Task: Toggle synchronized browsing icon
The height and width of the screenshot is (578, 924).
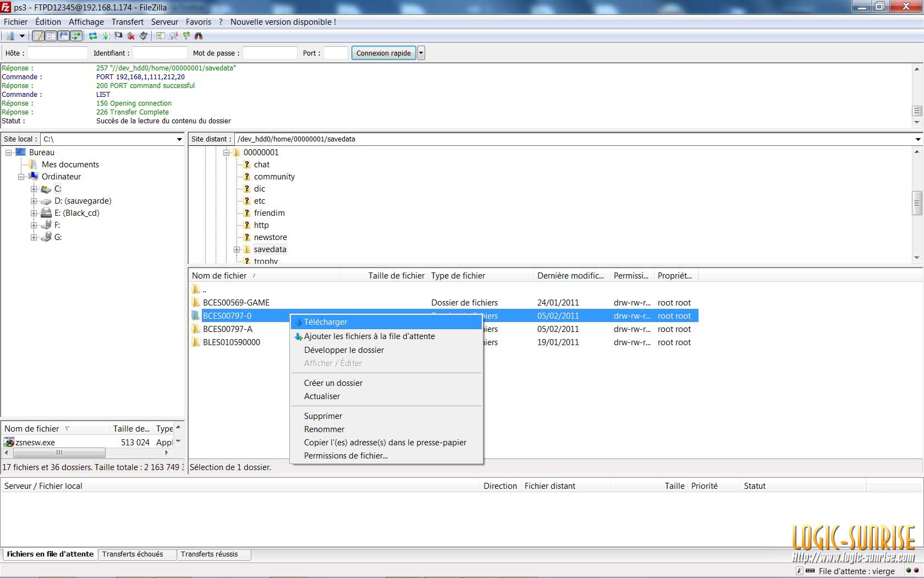Action: (186, 36)
